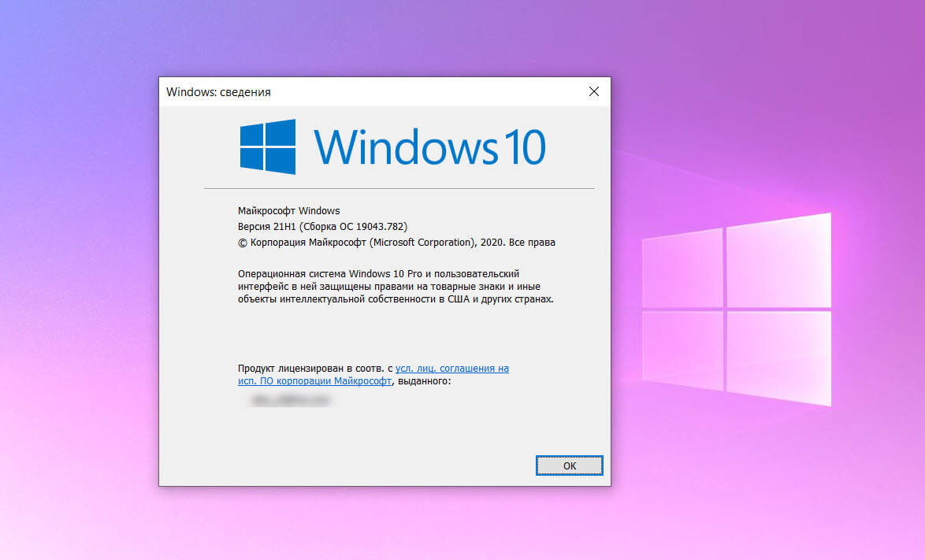Click the Microsoft Corporation copyright line

[x=396, y=243]
